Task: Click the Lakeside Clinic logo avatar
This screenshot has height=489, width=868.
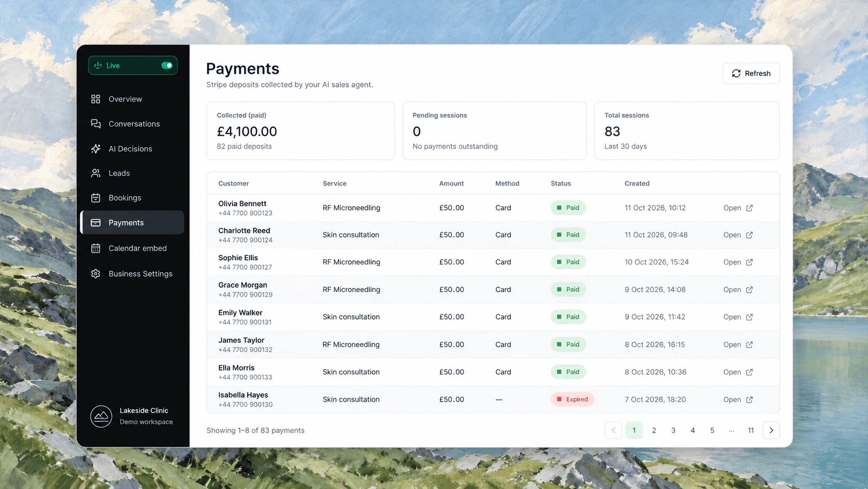Action: [x=101, y=416]
